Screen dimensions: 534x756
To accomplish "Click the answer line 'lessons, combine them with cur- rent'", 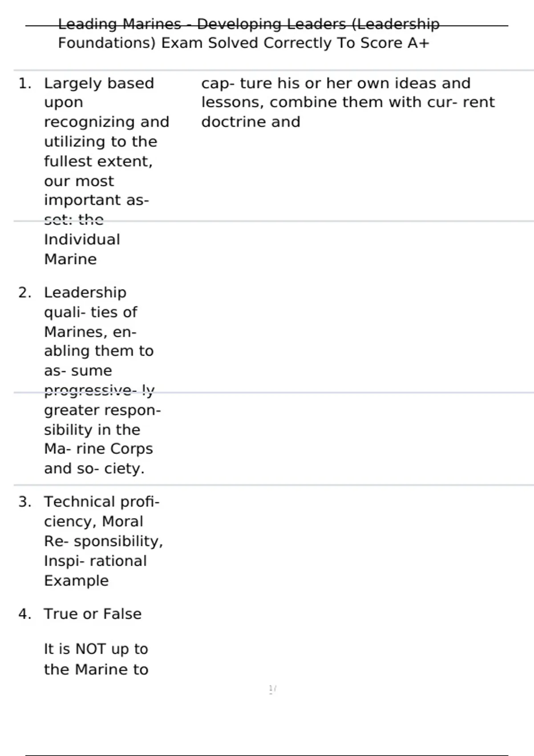I will coord(348,102).
